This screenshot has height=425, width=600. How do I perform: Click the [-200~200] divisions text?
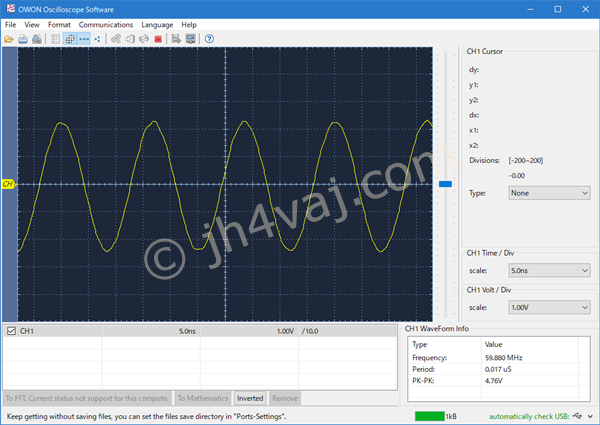pos(526,161)
